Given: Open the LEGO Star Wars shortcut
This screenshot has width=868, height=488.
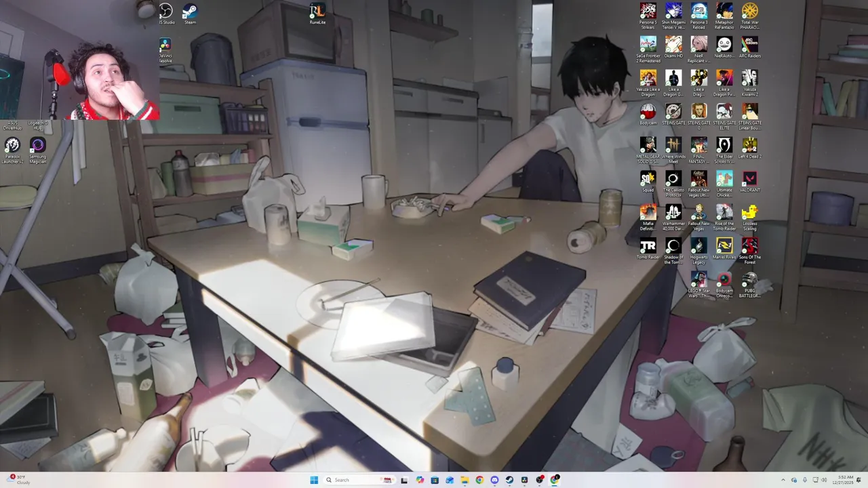Looking at the screenshot, I should pyautogui.click(x=699, y=284).
